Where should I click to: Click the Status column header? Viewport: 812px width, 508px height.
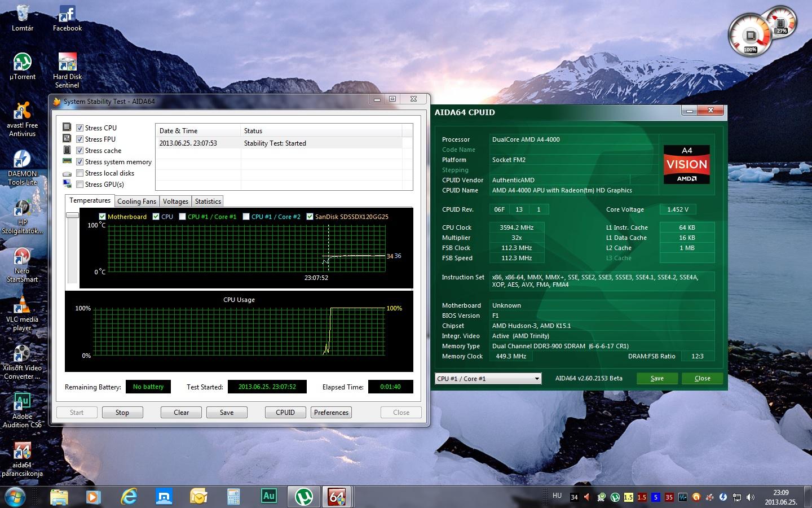[321, 130]
